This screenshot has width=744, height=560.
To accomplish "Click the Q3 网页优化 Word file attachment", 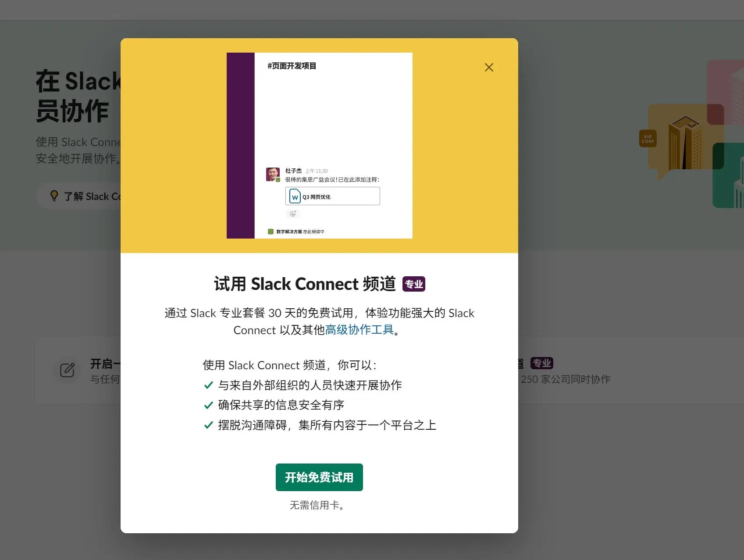I will [x=332, y=196].
